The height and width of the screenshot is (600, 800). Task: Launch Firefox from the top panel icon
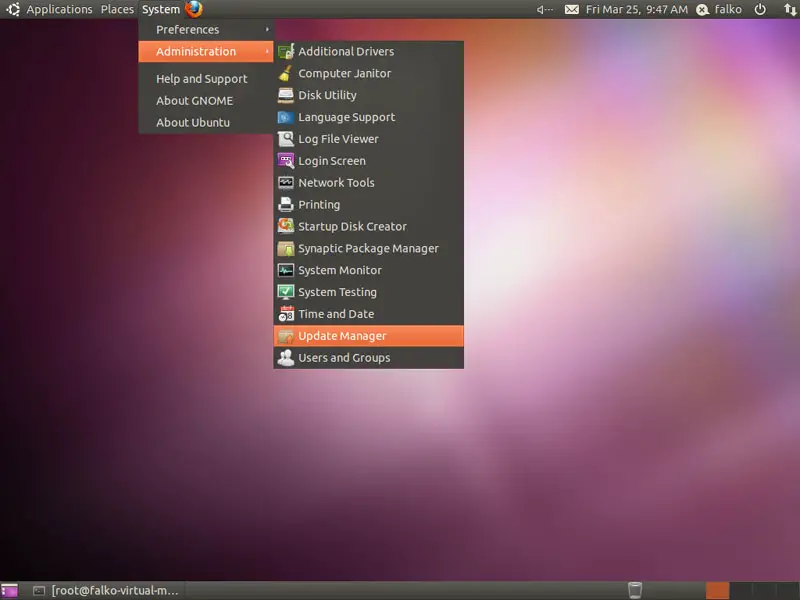click(x=194, y=9)
